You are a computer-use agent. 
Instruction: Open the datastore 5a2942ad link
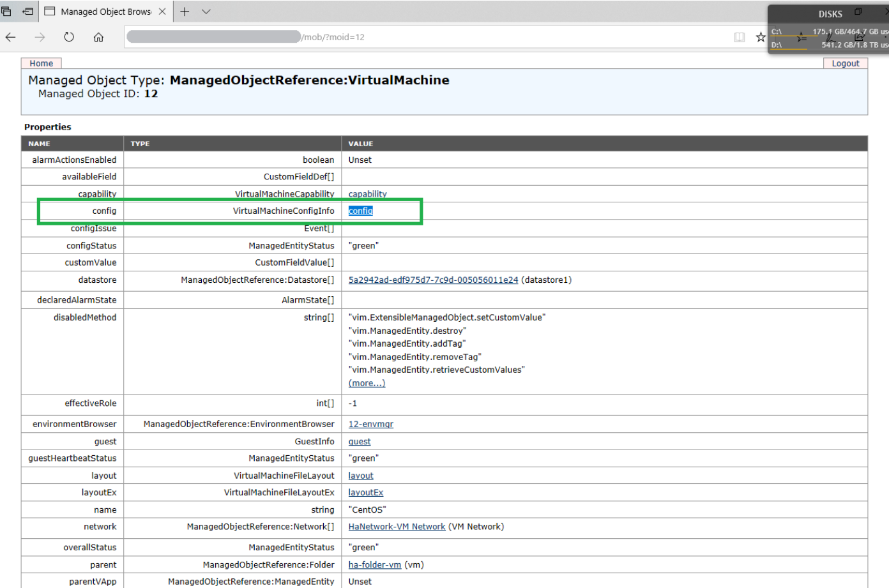[433, 280]
